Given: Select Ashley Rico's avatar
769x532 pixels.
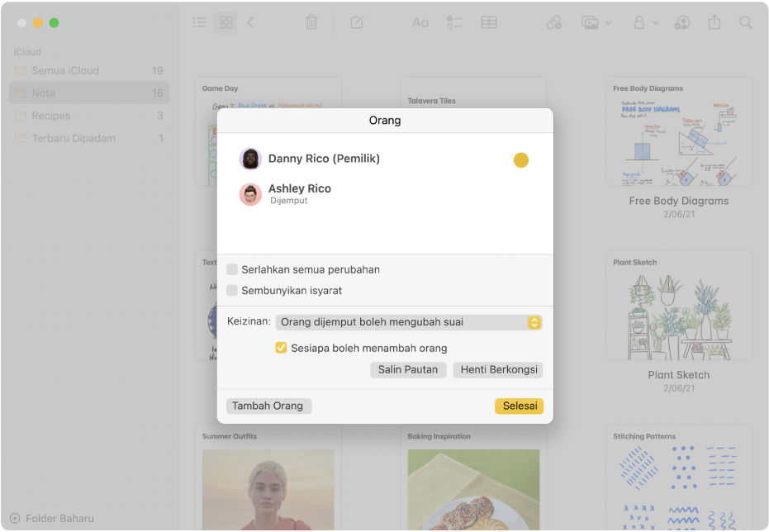Looking at the screenshot, I should coord(250,194).
